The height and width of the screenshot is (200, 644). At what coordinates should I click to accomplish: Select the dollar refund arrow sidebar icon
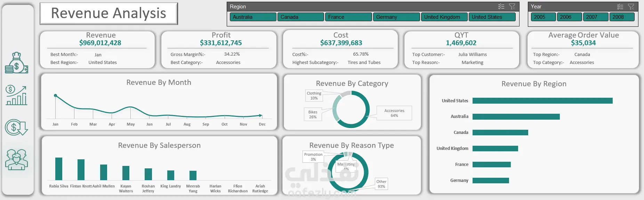(x=16, y=127)
